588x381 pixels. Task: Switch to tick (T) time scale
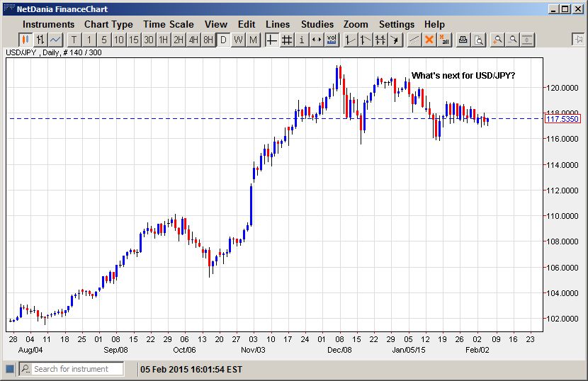(74, 40)
